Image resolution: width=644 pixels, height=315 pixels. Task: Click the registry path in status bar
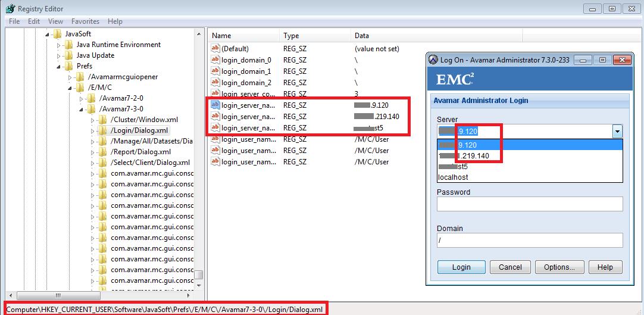[x=165, y=309]
